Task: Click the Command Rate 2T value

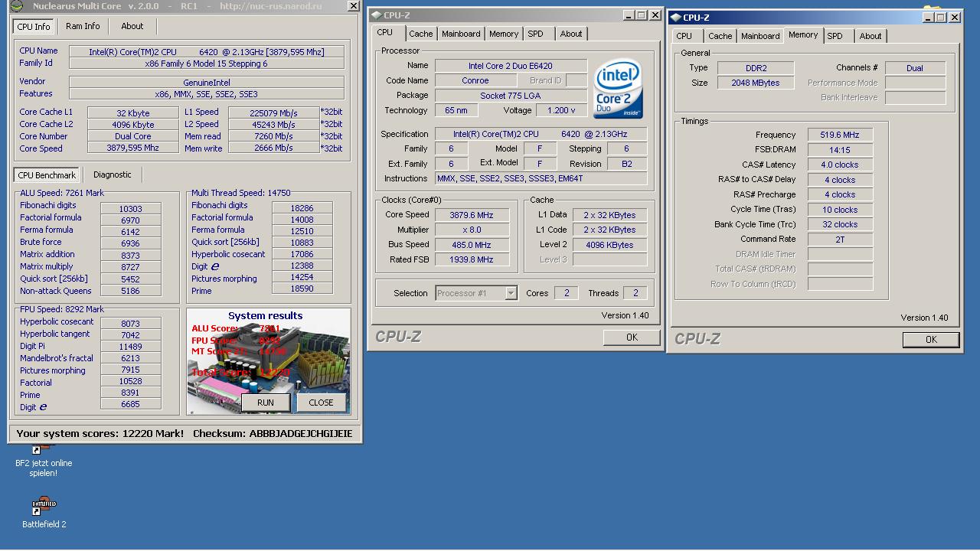Action: (x=840, y=240)
